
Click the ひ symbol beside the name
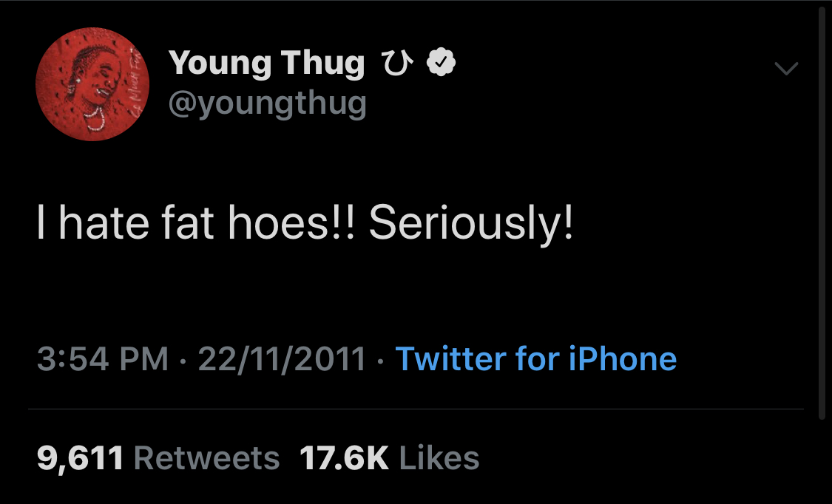pyautogui.click(x=396, y=63)
